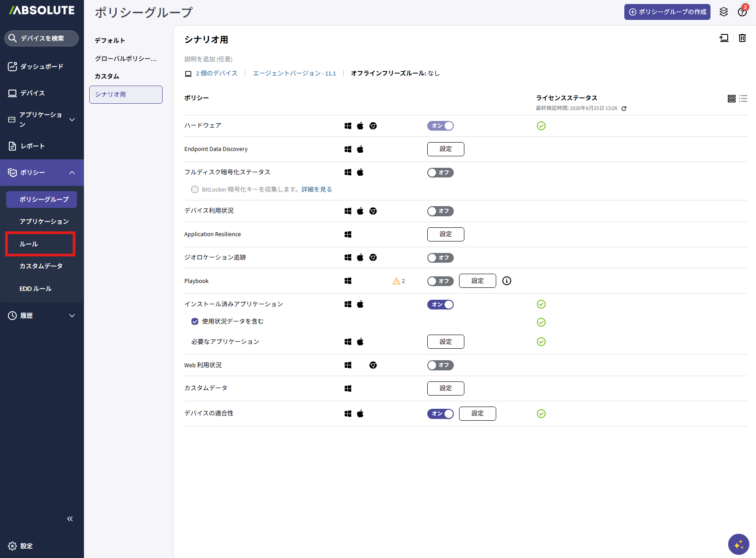756x558 pixels.
Task: Open Endpoint Data Discovery 設定 button
Action: (x=446, y=149)
